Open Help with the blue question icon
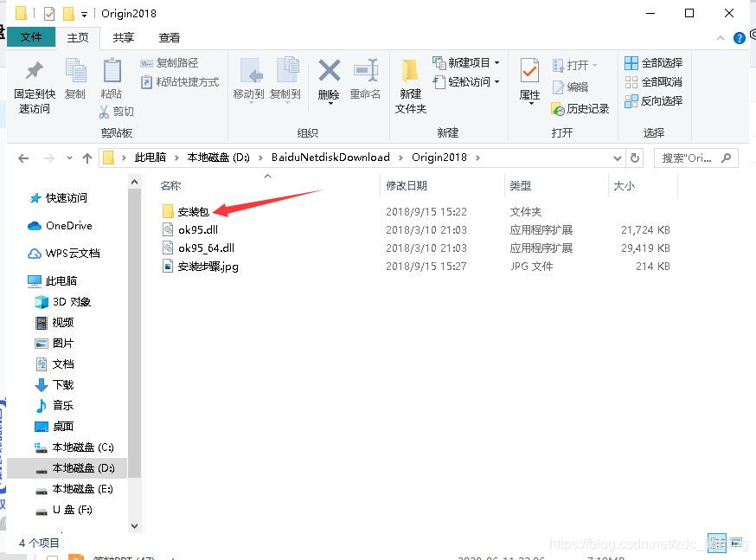Screen dimensions: 756x560 [x=739, y=38]
